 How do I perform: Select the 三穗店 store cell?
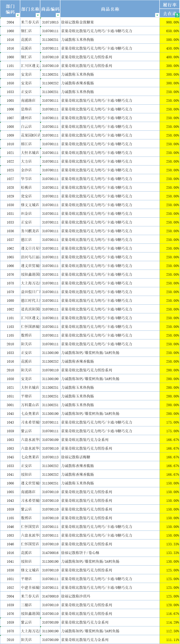27,605
